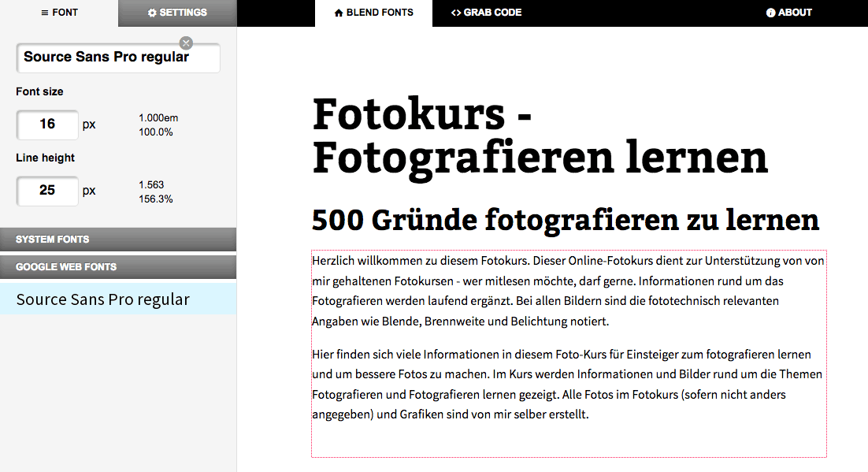Open the ABOUT page
The width and height of the screenshot is (868, 472).
point(788,13)
